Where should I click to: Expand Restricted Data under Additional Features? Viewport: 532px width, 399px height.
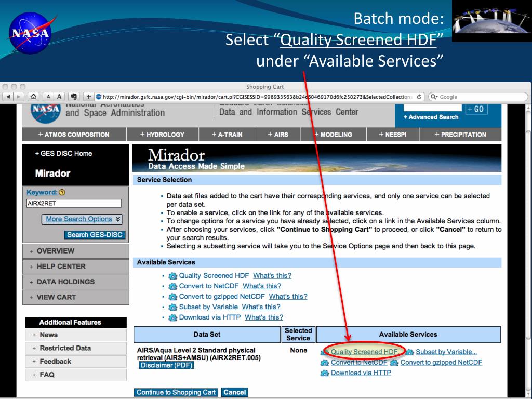76,348
